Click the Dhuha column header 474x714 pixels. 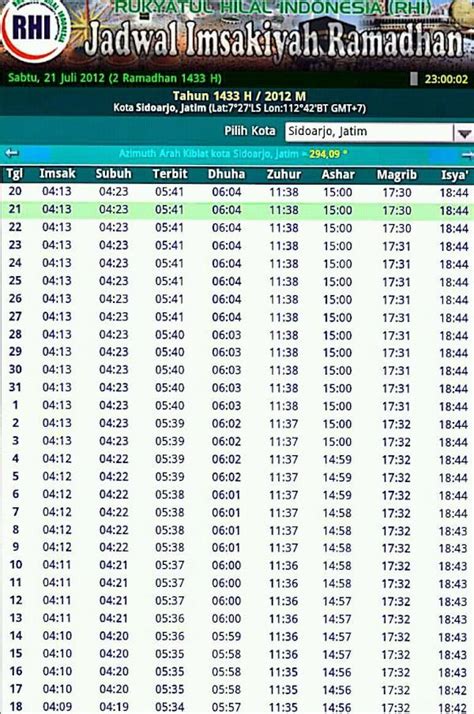(x=226, y=174)
